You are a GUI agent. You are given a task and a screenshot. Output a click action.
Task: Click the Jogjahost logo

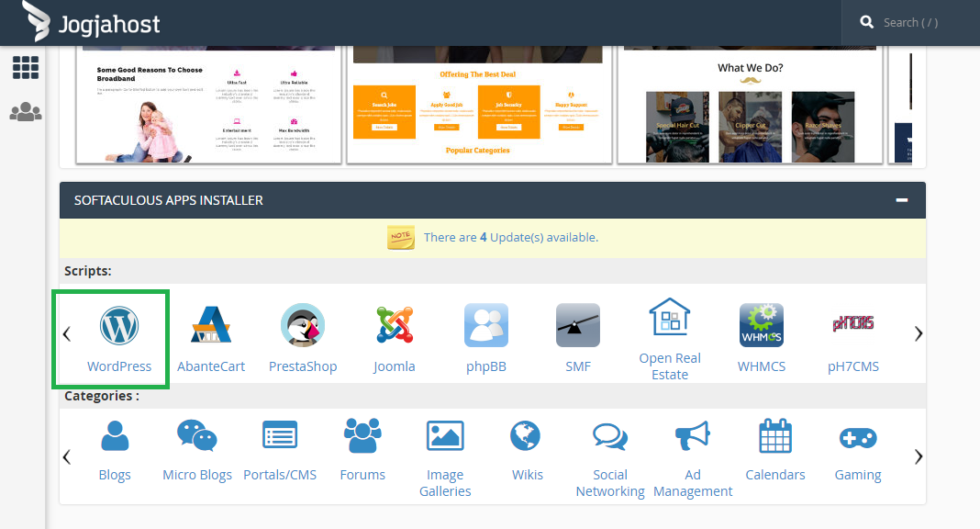point(88,22)
